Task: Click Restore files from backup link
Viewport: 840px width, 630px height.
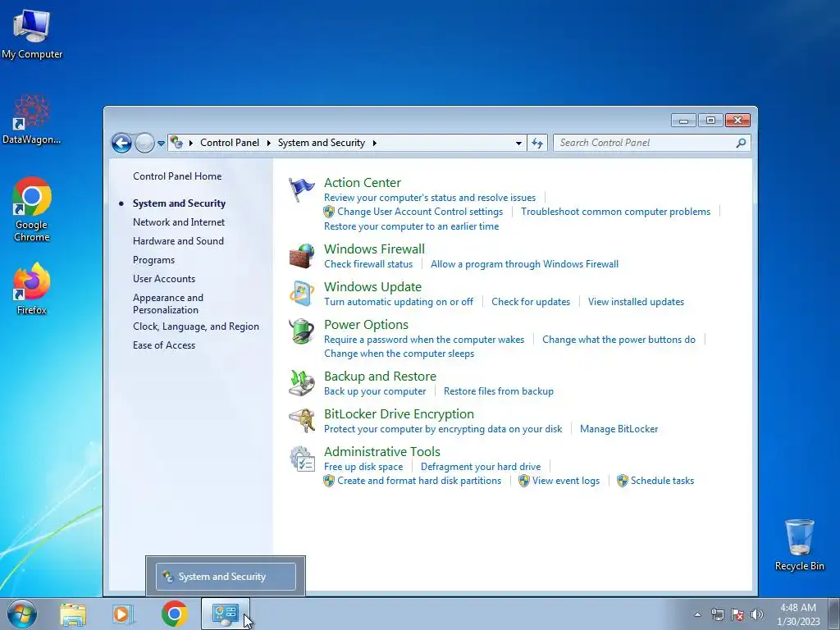Action: click(x=499, y=391)
